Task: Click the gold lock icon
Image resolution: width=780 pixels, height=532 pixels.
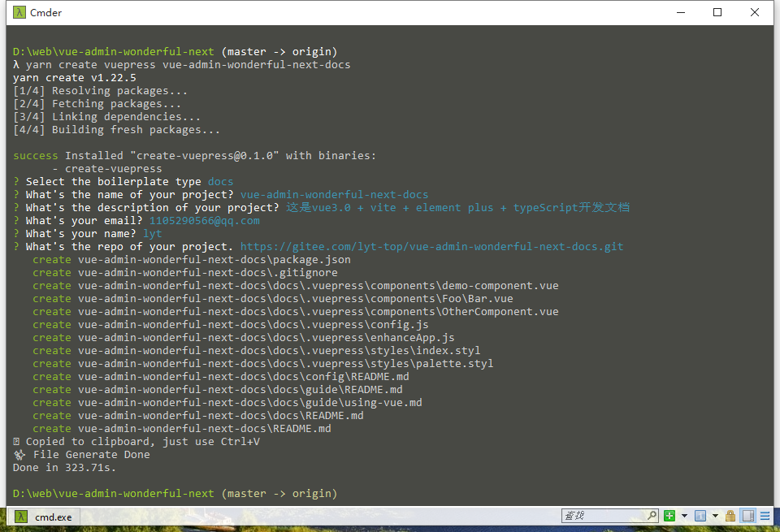Action: (730, 516)
